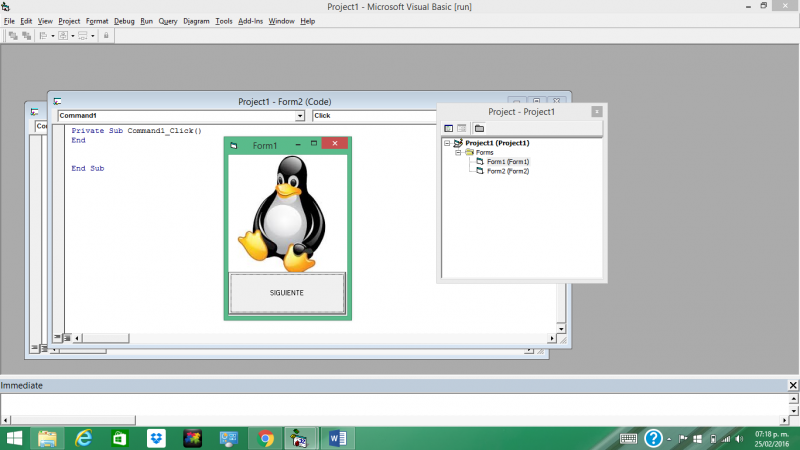Click the View Code icon in Project panel
800x450 pixels.
(448, 129)
